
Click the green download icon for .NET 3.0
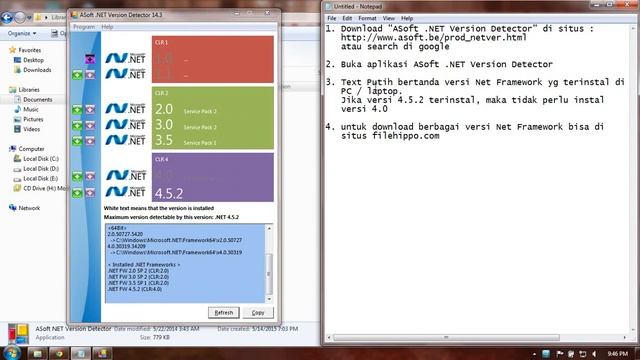[77, 125]
